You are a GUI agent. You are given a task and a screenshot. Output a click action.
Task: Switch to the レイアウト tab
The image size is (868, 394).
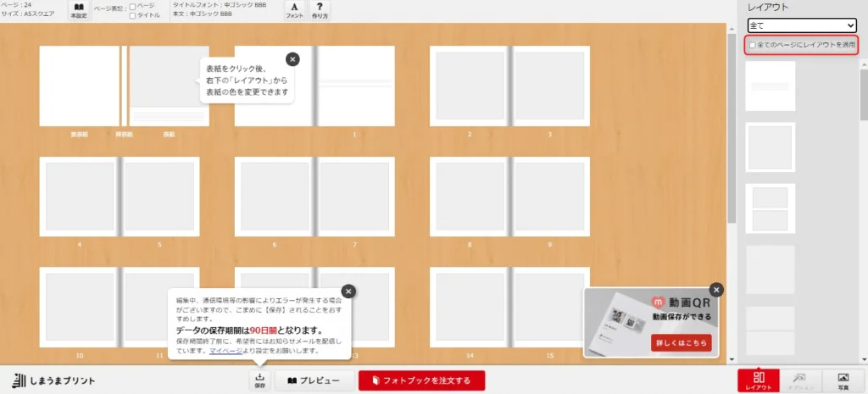(x=759, y=380)
